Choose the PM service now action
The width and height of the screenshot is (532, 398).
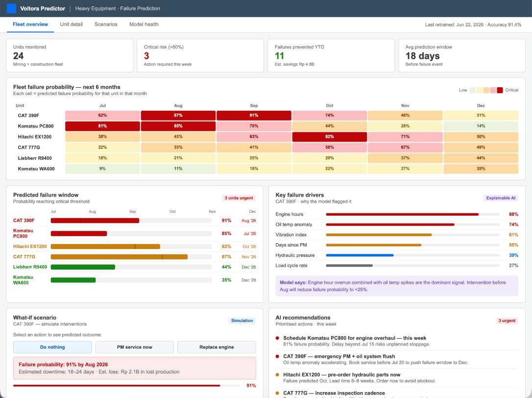coord(135,347)
